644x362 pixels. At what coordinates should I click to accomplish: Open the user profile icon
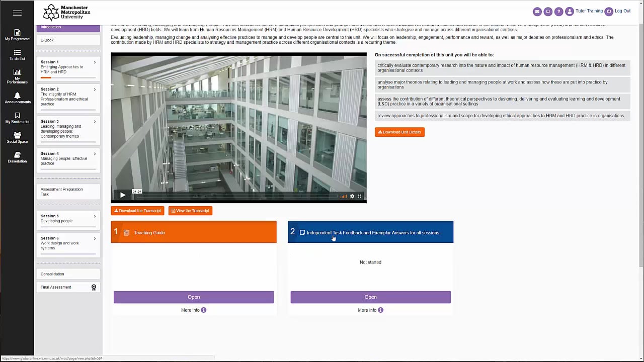[x=569, y=12]
